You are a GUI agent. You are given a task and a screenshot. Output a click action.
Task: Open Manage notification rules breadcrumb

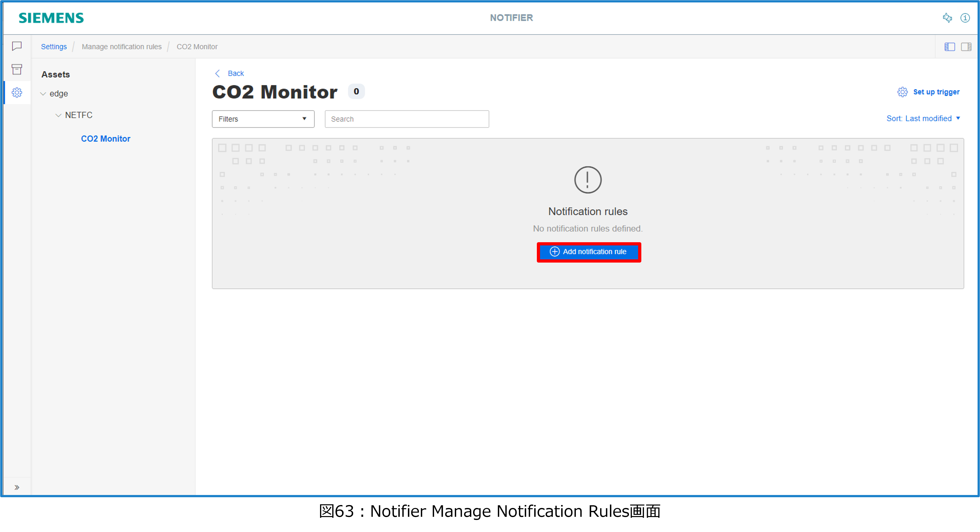tap(122, 47)
